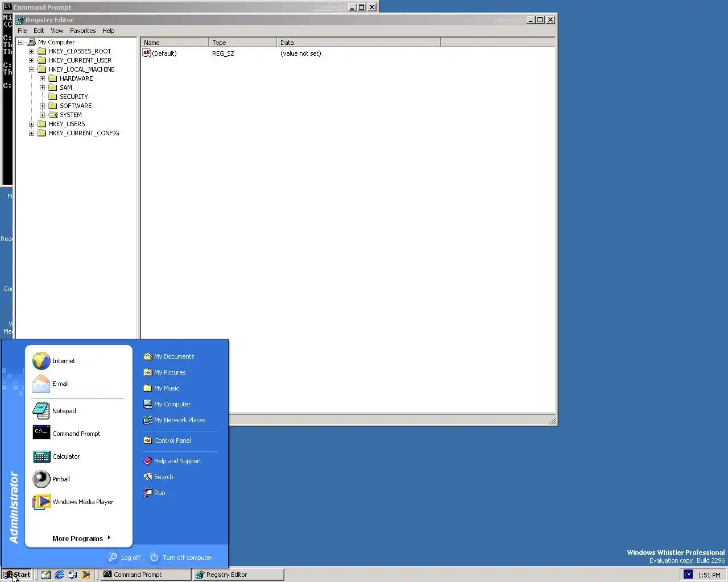Launch Internet Explorer from quick launch
The image size is (728, 582).
pyautogui.click(x=59, y=575)
